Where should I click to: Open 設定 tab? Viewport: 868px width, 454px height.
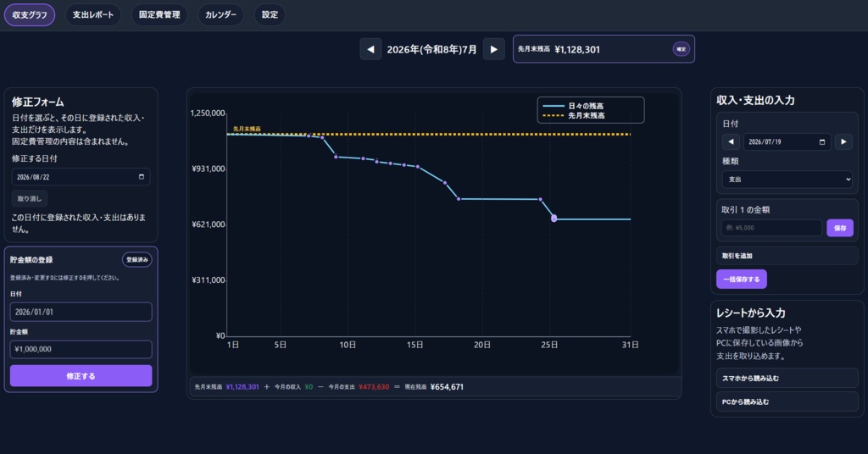270,15
